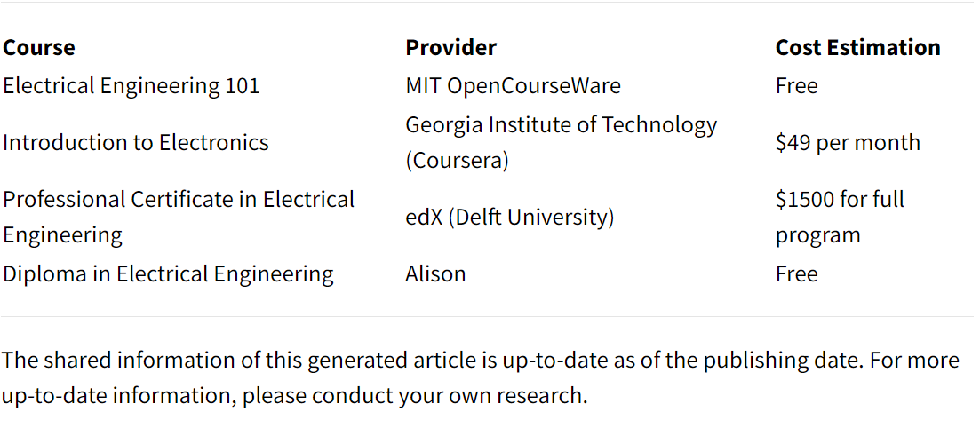Click the Free cost for MIT course
The height and width of the screenshot is (436, 980).
click(x=796, y=85)
